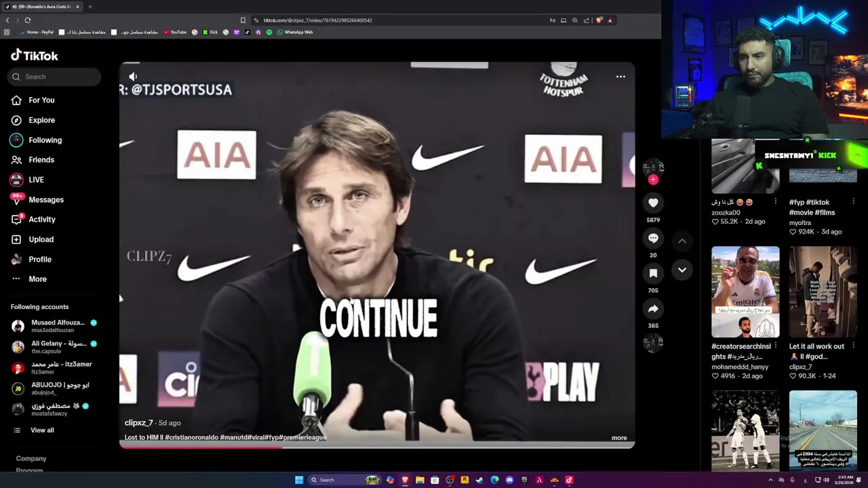
Task: Click the TikTok search field
Action: coord(56,77)
